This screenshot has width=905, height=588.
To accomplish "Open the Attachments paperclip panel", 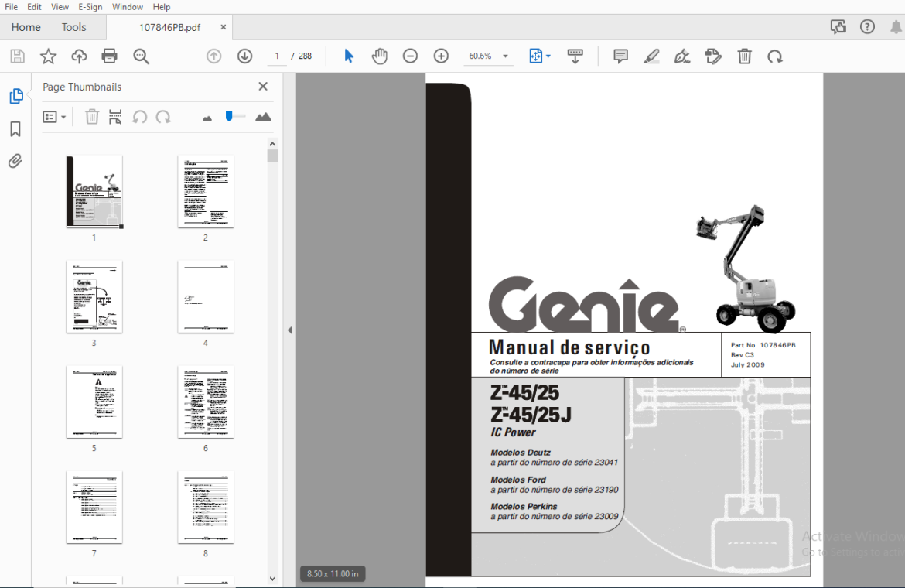I will pos(15,161).
